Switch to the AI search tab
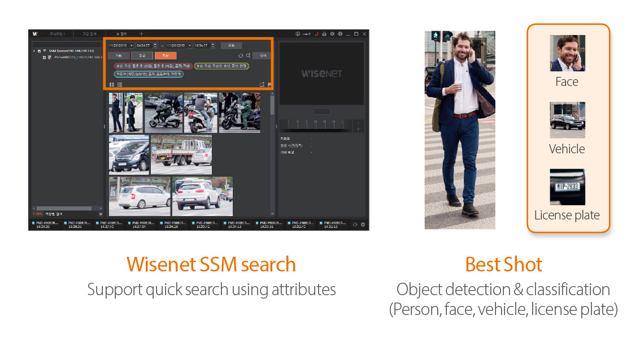This screenshot has width=644, height=341. [121, 34]
